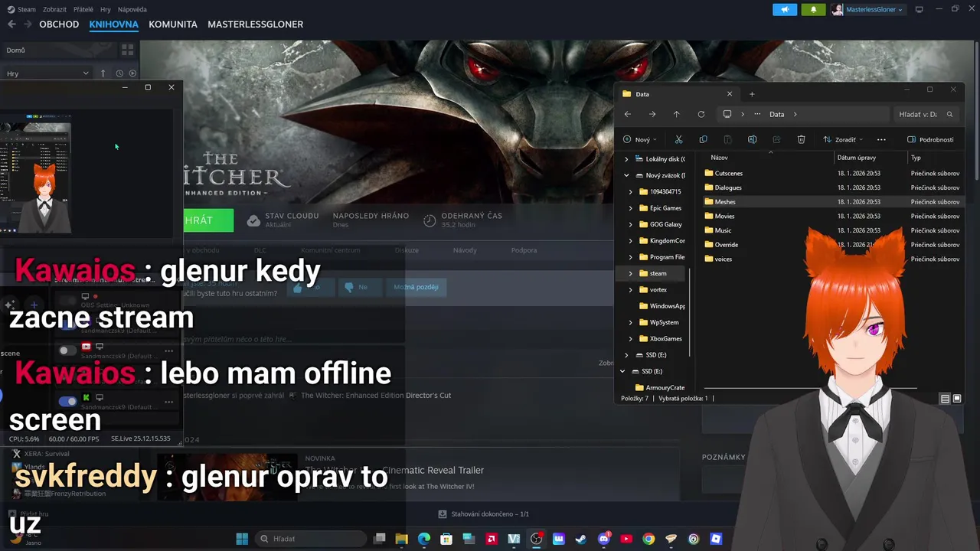This screenshot has height=551, width=980.
Task: Click the Podrobnosti button in Explorer
Action: 930,139
